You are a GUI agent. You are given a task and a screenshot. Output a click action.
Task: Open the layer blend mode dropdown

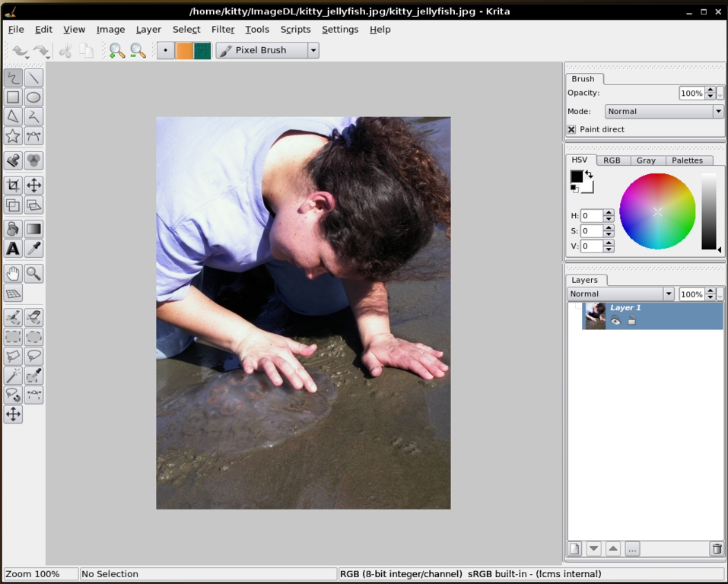coord(668,294)
